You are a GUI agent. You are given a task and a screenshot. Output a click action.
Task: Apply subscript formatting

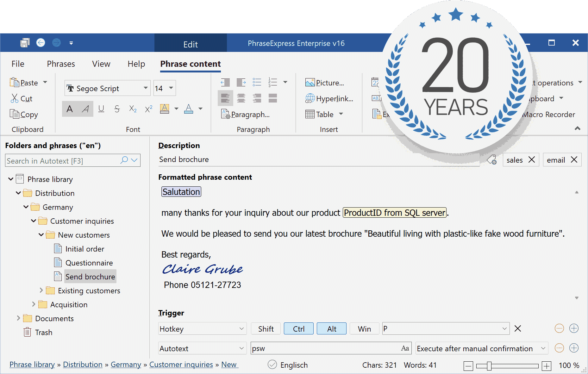[133, 109]
